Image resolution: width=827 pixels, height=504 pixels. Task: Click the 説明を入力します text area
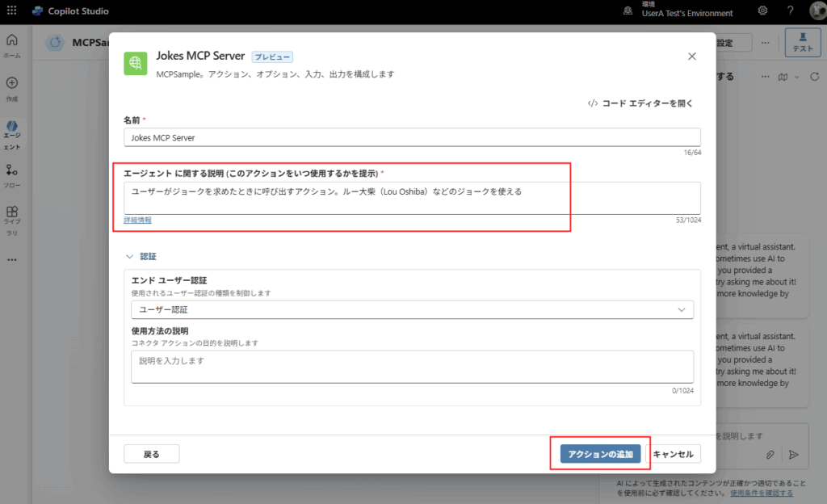tap(412, 367)
